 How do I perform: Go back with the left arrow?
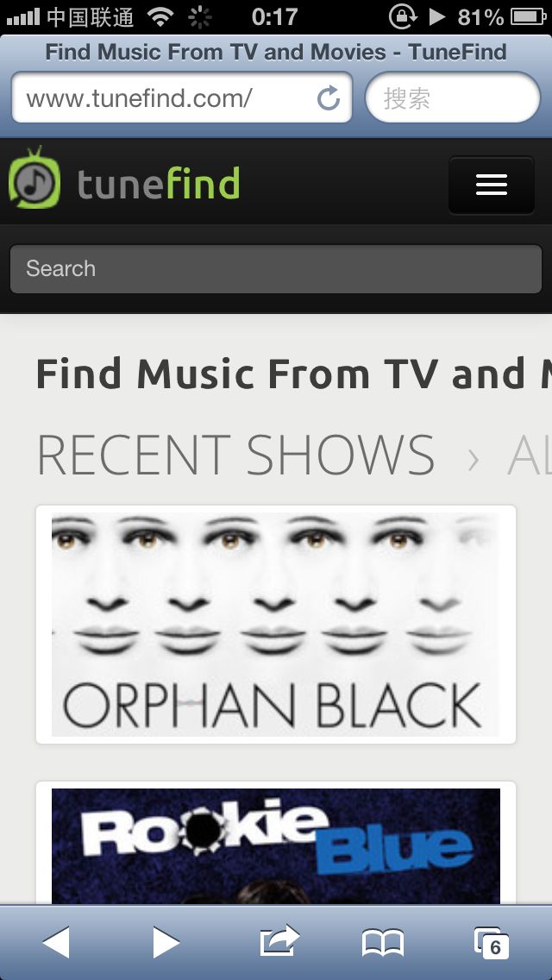point(56,942)
